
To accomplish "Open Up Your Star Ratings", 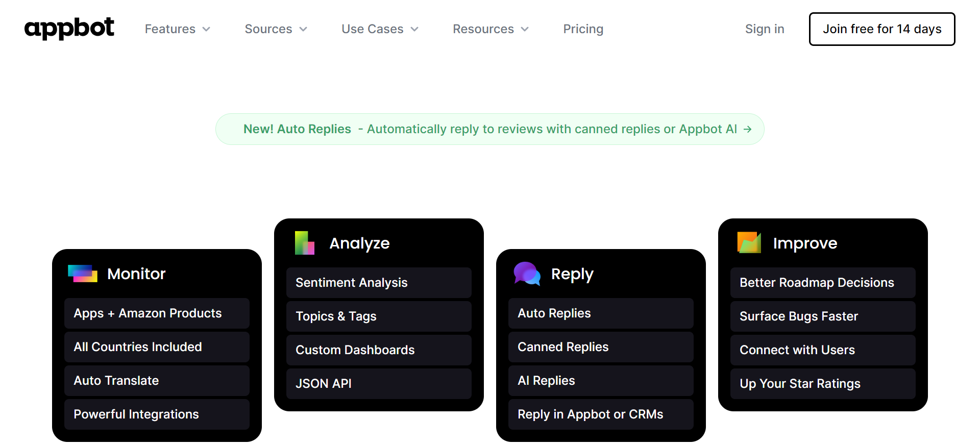I will [823, 384].
